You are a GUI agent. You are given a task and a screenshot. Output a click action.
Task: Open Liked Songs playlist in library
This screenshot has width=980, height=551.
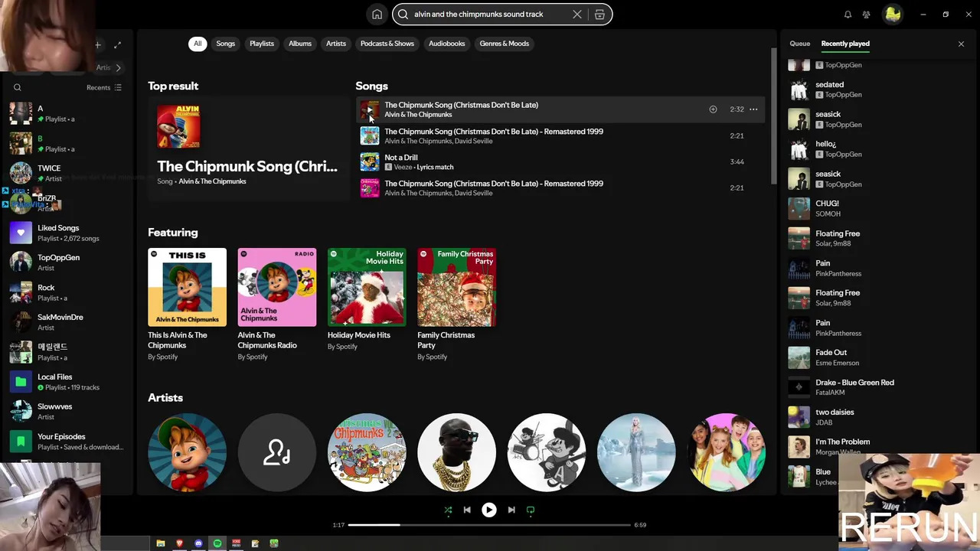coord(69,233)
